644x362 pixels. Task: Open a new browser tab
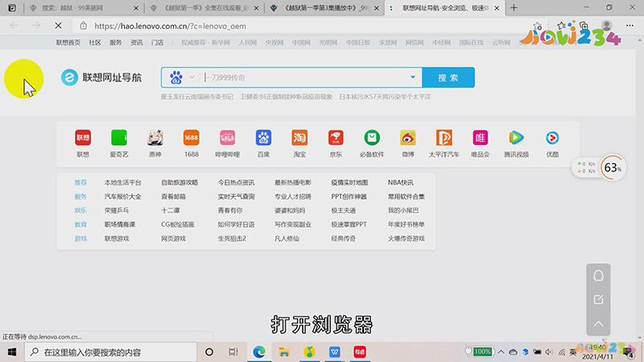point(514,8)
